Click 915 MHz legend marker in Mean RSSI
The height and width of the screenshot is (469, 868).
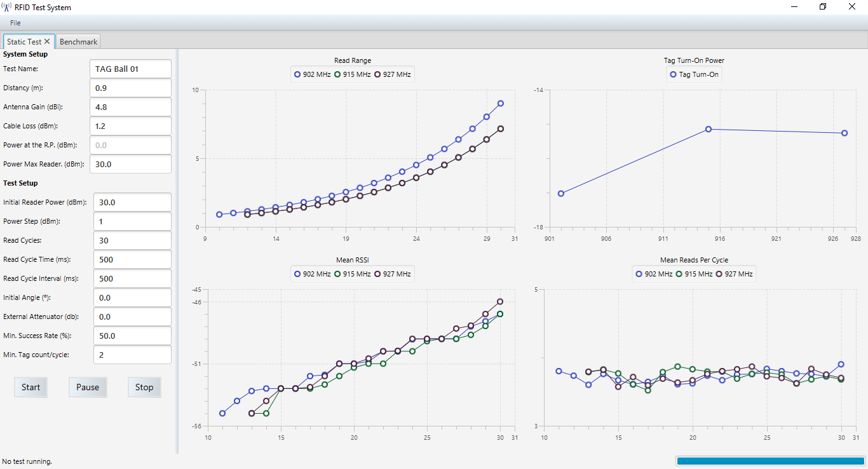(337, 274)
